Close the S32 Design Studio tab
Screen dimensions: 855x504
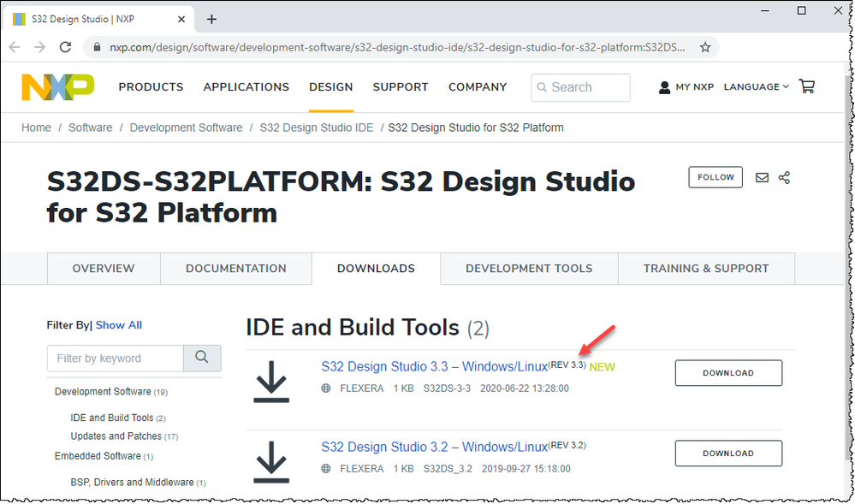pos(181,19)
